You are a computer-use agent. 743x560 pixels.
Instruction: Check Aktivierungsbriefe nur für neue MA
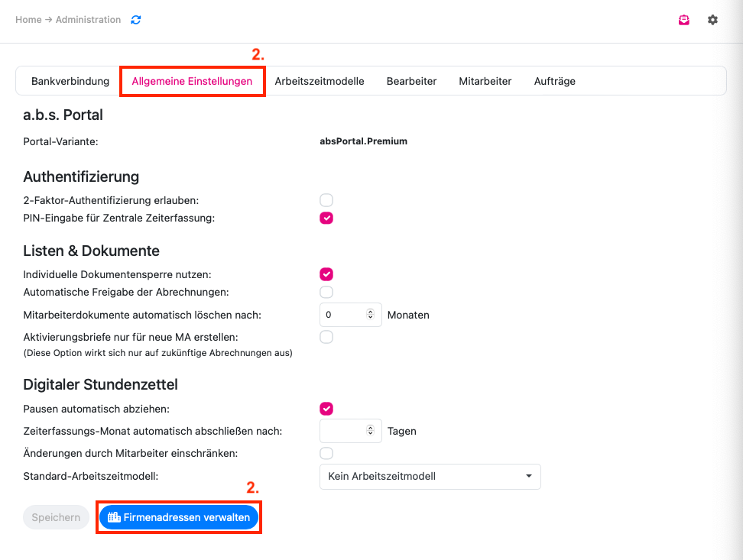click(326, 337)
